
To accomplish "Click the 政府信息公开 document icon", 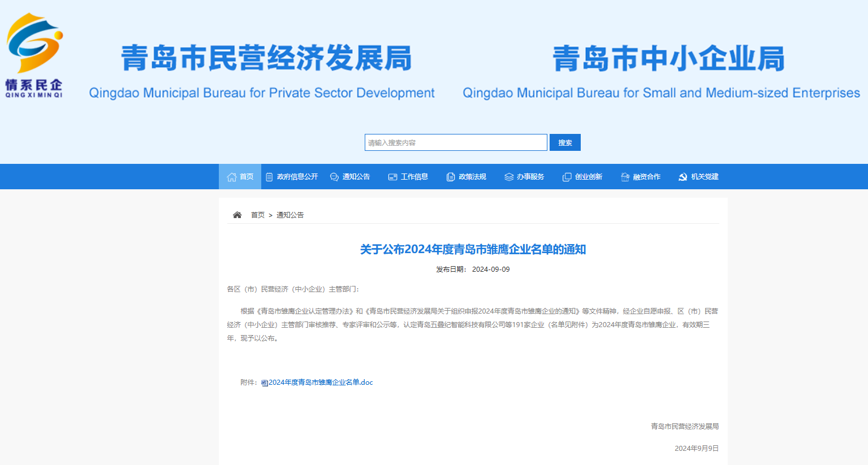I will (x=269, y=177).
